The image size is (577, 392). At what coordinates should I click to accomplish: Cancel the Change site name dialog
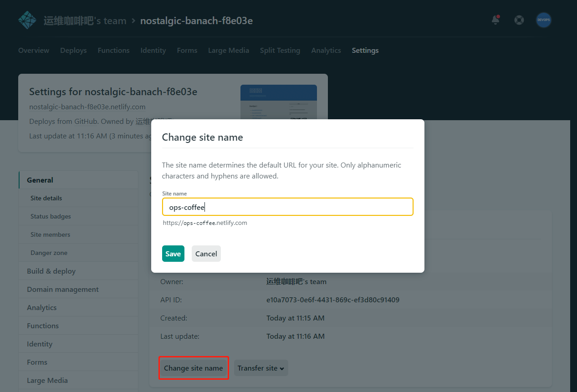(206, 254)
